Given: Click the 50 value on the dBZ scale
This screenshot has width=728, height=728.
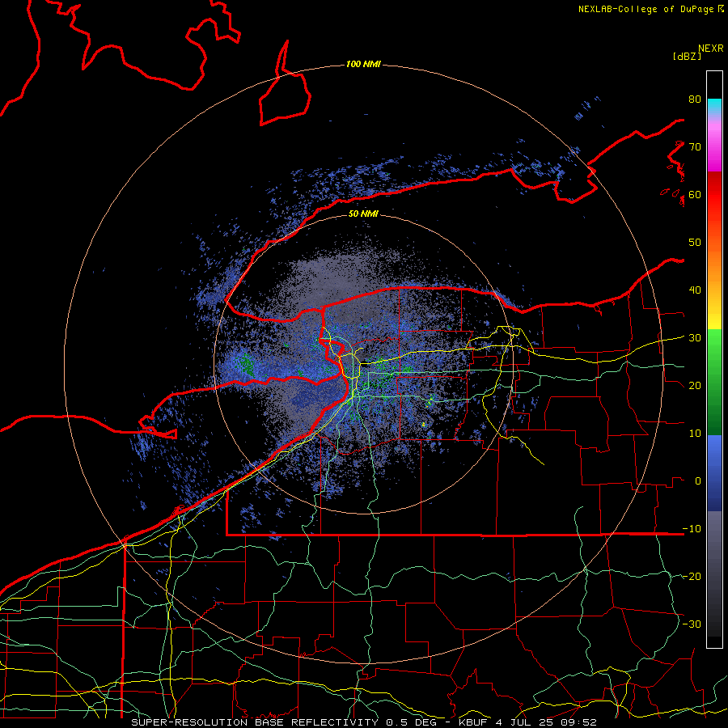Looking at the screenshot, I should 695,243.
